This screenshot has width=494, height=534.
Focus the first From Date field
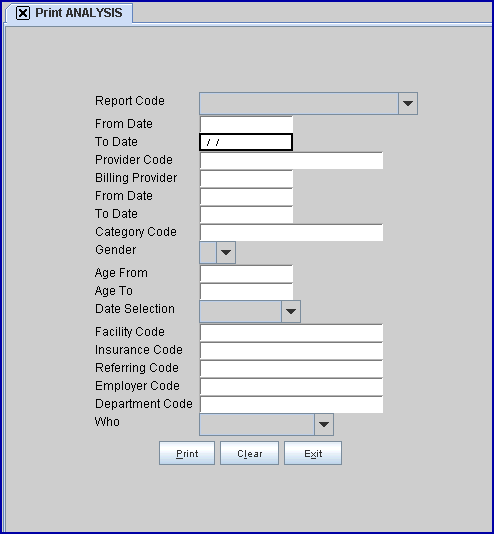click(246, 124)
